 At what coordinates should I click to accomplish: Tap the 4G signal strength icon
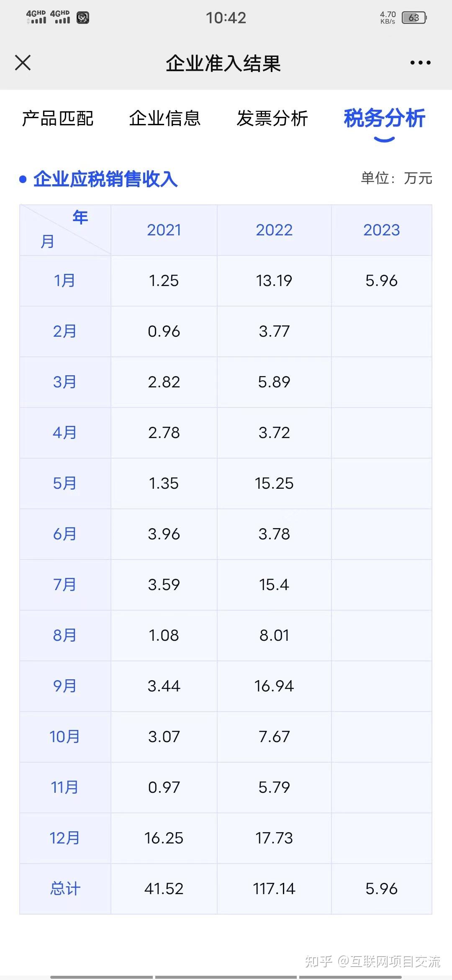pos(36,17)
